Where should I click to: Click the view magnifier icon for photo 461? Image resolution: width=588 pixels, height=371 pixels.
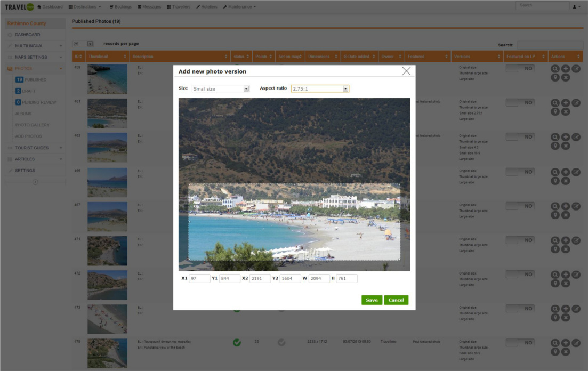coord(555,103)
